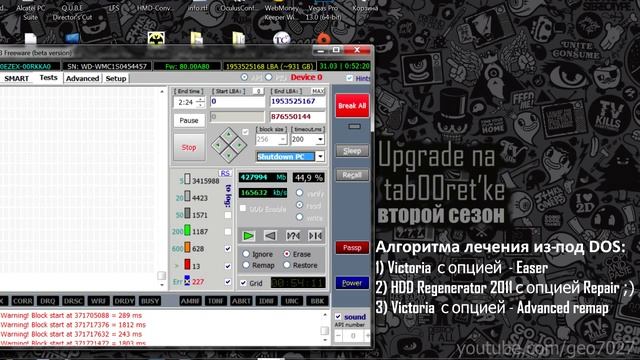
Task: Click the blue Power button
Action: click(352, 283)
